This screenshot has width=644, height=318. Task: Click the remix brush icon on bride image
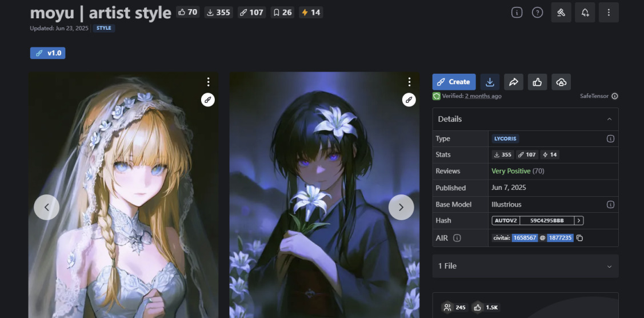tap(208, 100)
